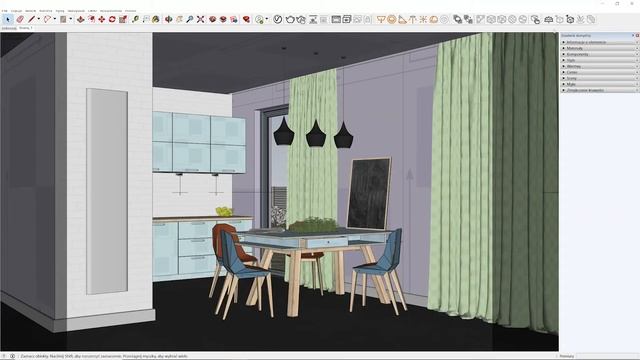Click the orange sphere light icon

tap(392, 19)
